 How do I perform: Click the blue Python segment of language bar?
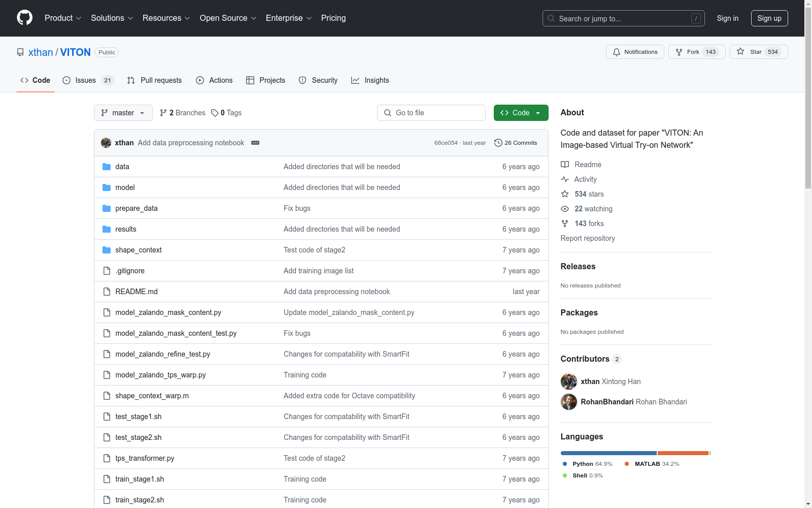[608, 453]
